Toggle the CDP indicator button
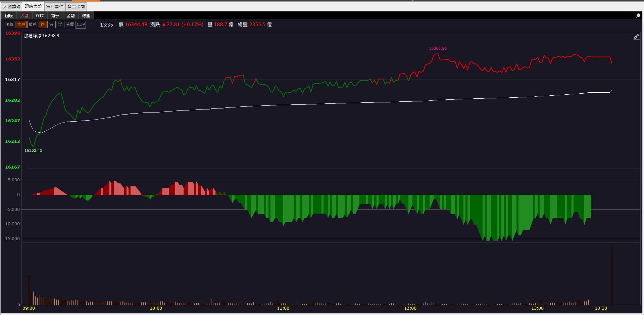 pyautogui.click(x=81, y=25)
